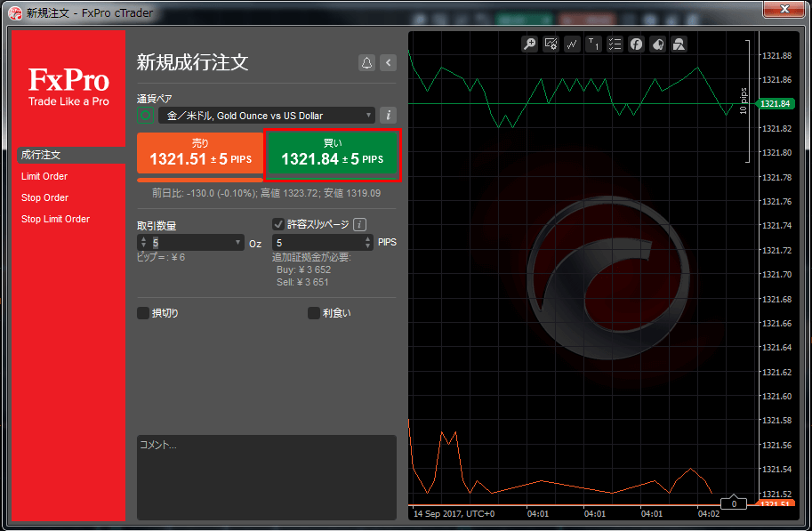Switch to Limit Order tab
The height and width of the screenshot is (531, 812).
tap(44, 176)
